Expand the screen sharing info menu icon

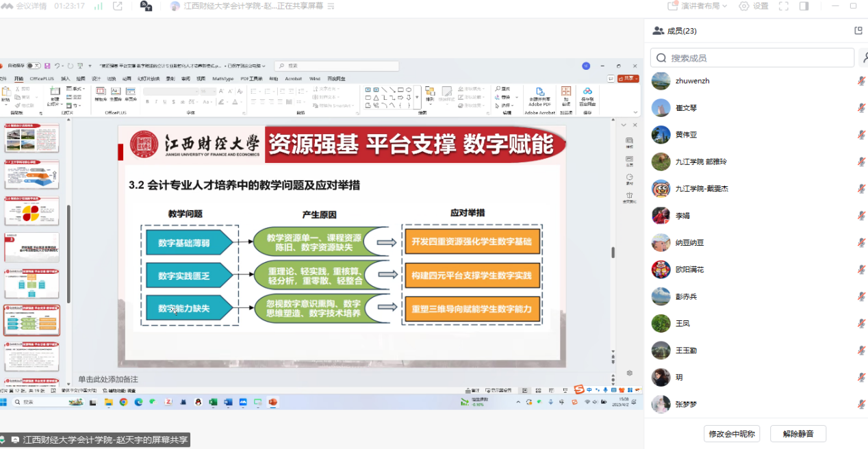click(x=332, y=6)
